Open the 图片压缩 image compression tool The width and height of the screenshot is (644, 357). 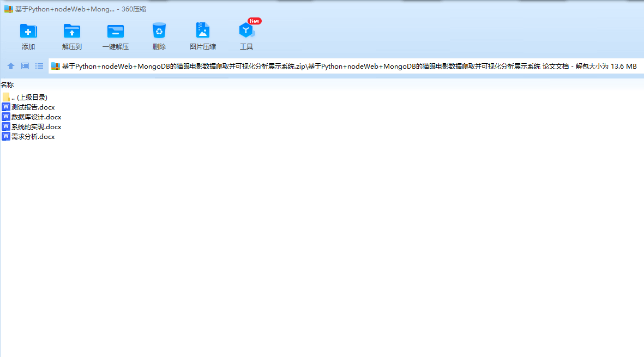tap(202, 36)
